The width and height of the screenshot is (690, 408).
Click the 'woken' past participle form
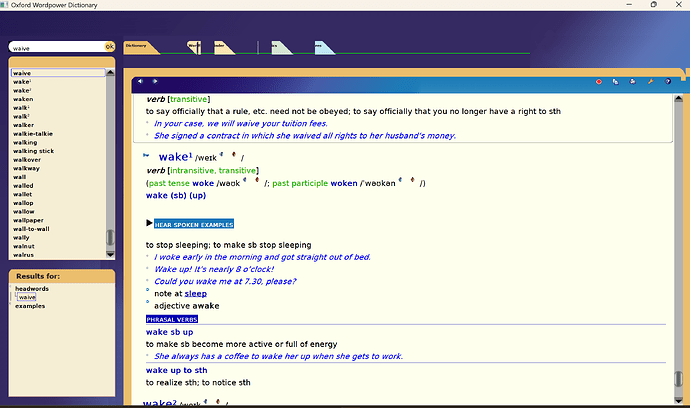(x=344, y=183)
